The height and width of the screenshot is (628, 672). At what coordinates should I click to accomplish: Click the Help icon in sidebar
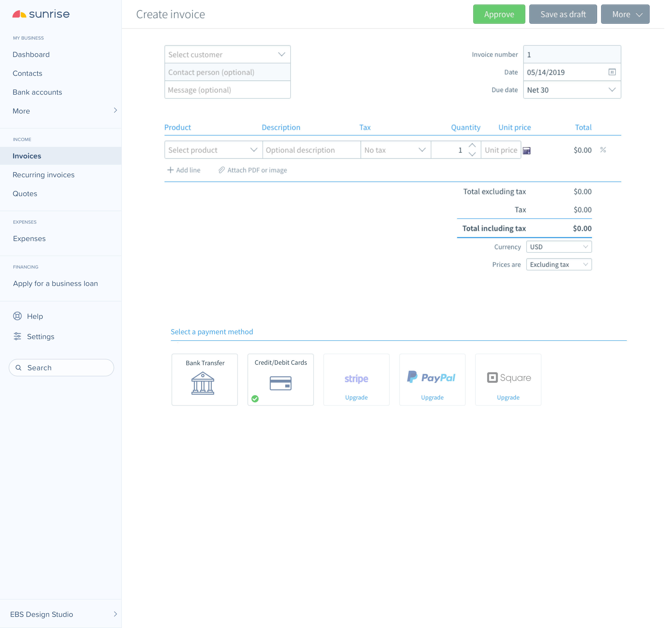tap(17, 316)
